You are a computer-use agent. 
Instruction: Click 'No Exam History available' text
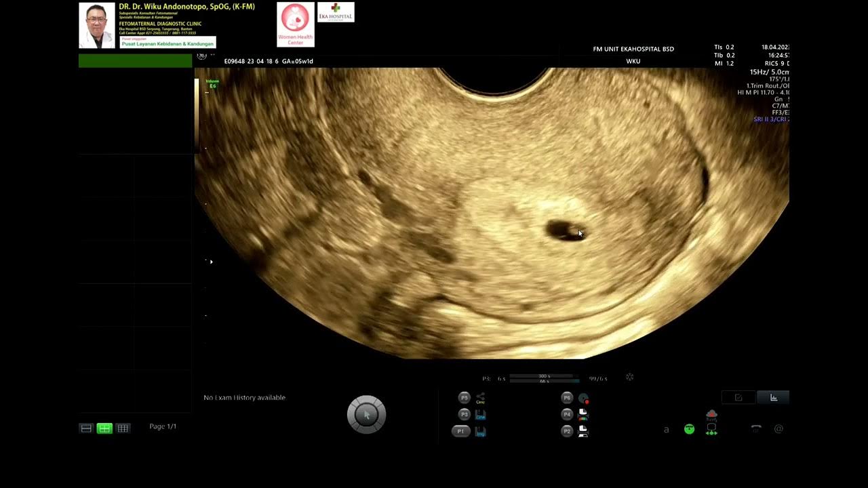[x=245, y=398]
